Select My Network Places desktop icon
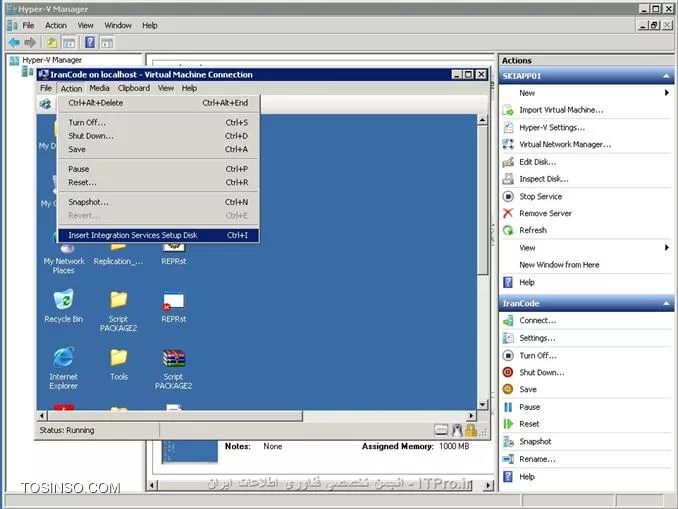The image size is (678, 509). [64, 258]
